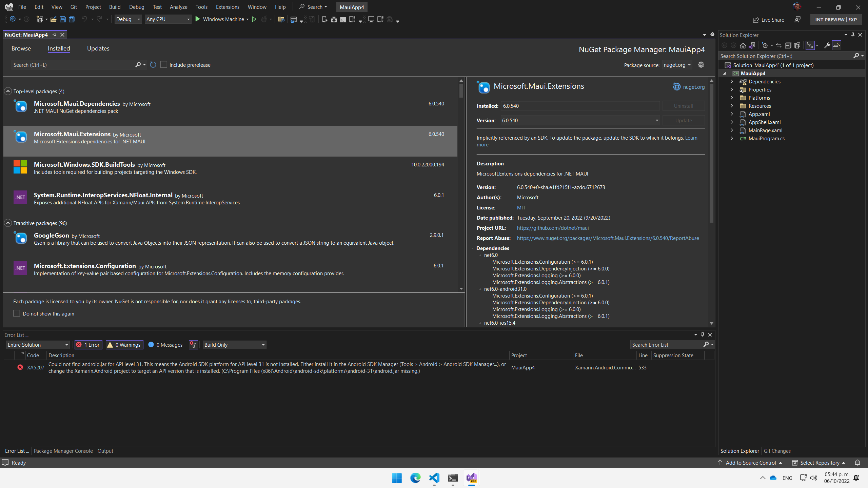Open Properties with the wrench icon
The height and width of the screenshot is (488, 868).
pos(827,45)
